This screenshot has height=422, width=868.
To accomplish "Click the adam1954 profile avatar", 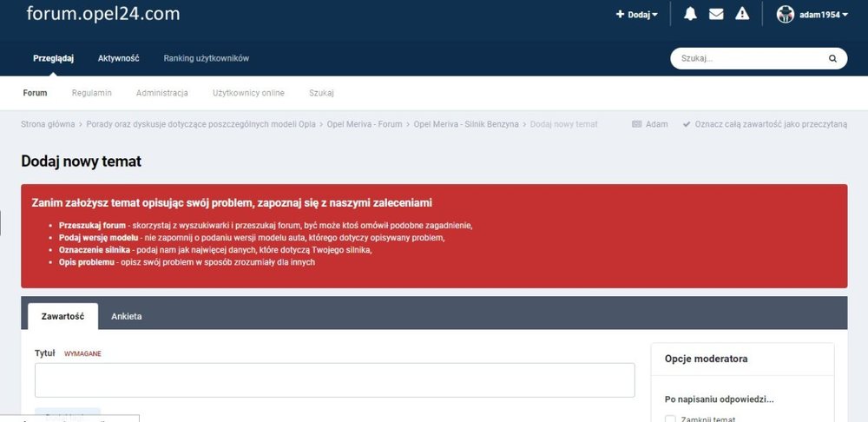I will (x=786, y=14).
